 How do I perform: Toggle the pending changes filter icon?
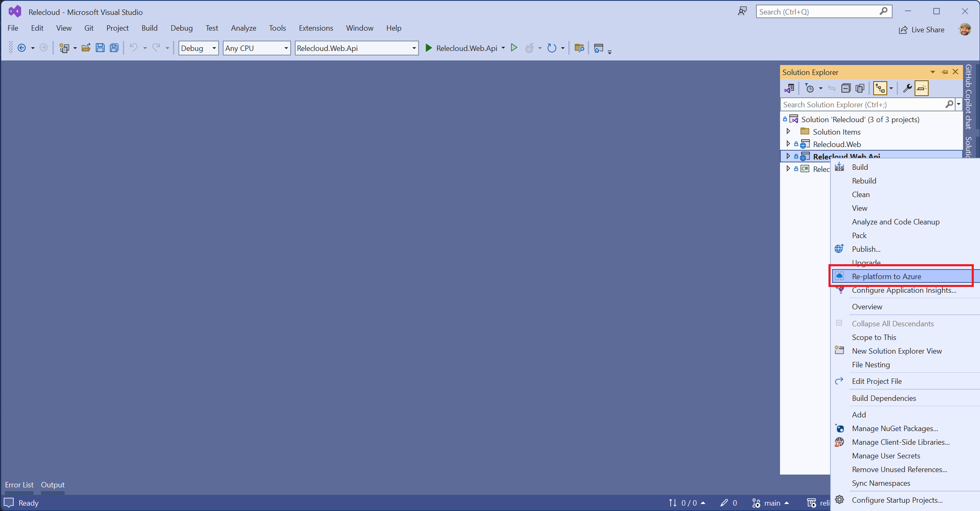click(810, 88)
